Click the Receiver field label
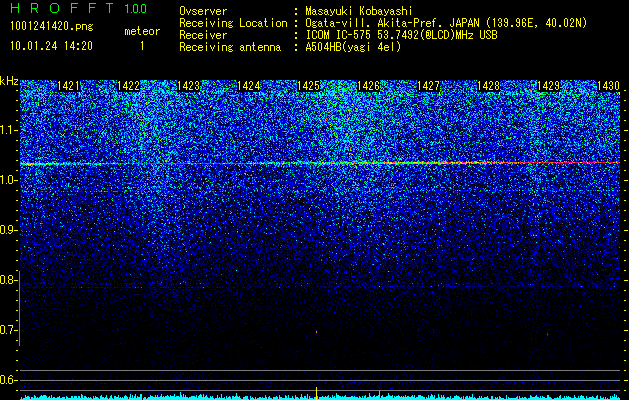629x400 pixels. pos(203,35)
